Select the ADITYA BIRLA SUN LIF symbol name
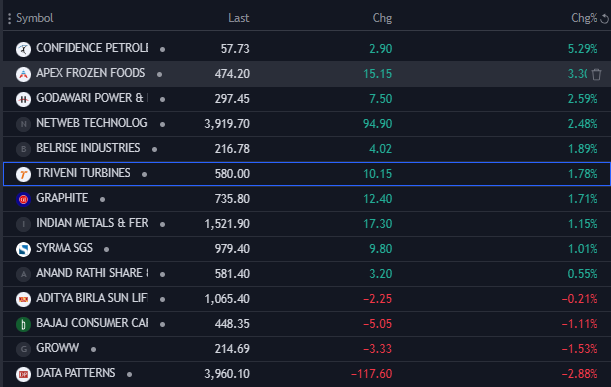Screen dimensions: 611x387 [x=92, y=298]
